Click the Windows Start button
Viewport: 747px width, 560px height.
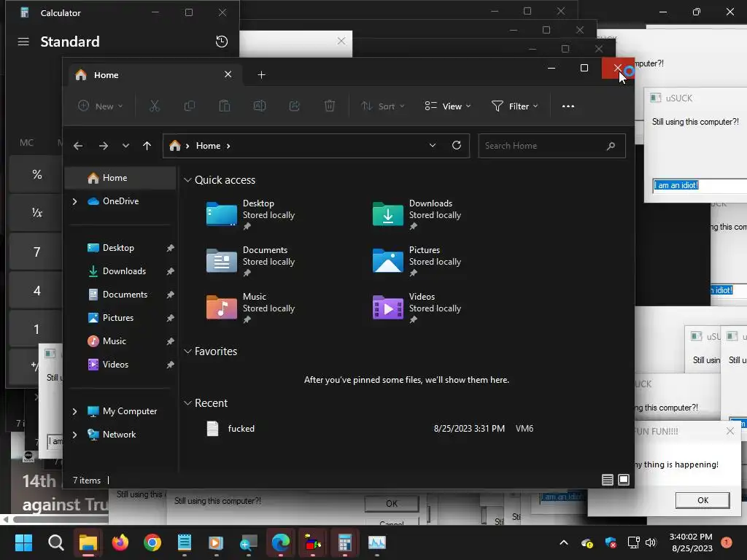23,542
